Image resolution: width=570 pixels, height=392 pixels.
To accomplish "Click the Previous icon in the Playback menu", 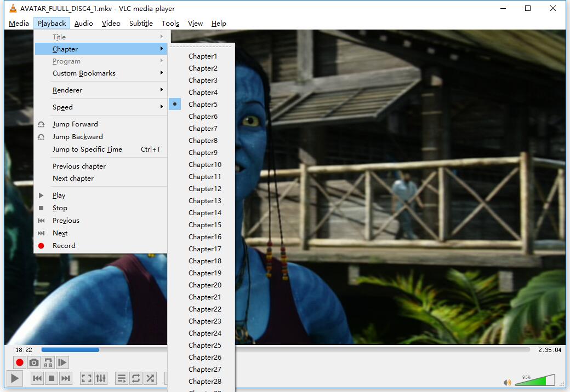I will click(x=41, y=220).
